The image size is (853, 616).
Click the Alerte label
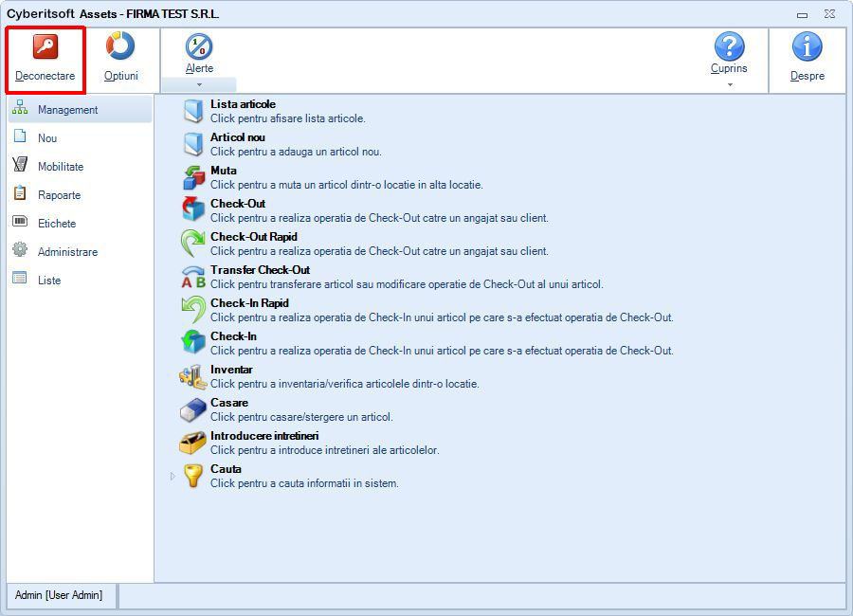click(x=199, y=68)
